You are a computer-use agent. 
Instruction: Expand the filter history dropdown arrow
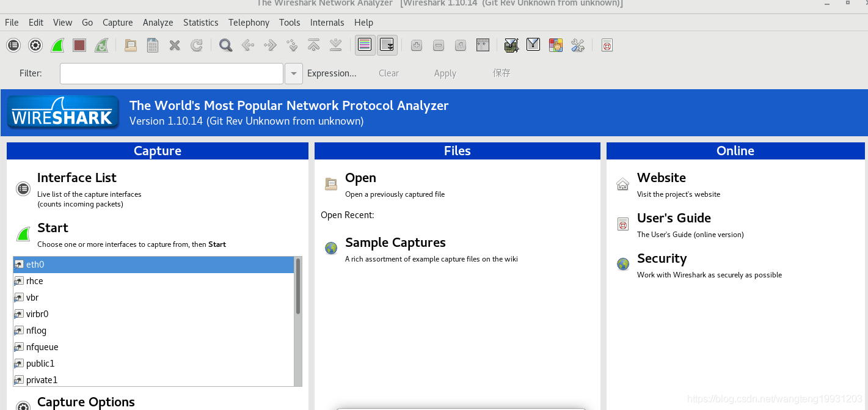(x=294, y=73)
